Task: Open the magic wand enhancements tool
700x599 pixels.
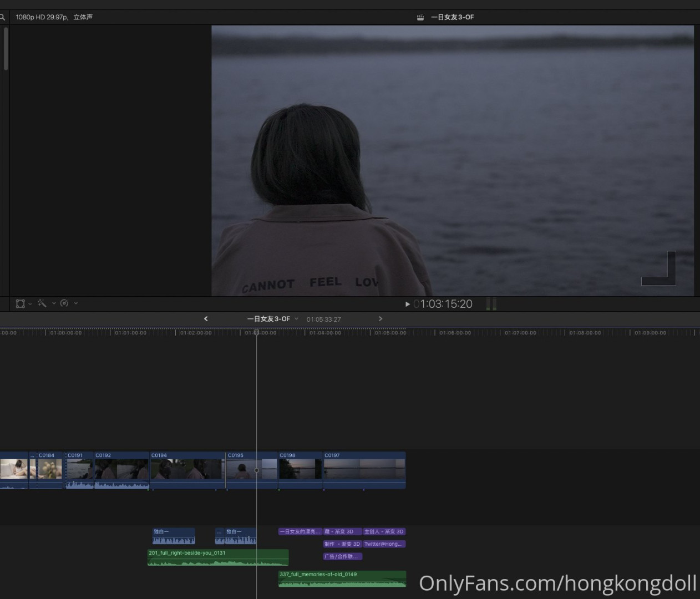Action: pos(42,303)
